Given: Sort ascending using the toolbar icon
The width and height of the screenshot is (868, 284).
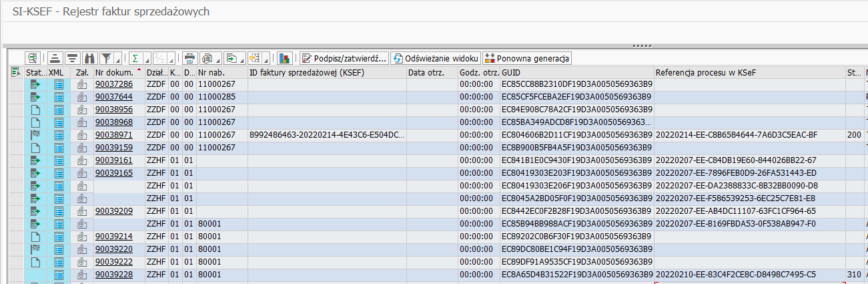Looking at the screenshot, I should coord(55,58).
